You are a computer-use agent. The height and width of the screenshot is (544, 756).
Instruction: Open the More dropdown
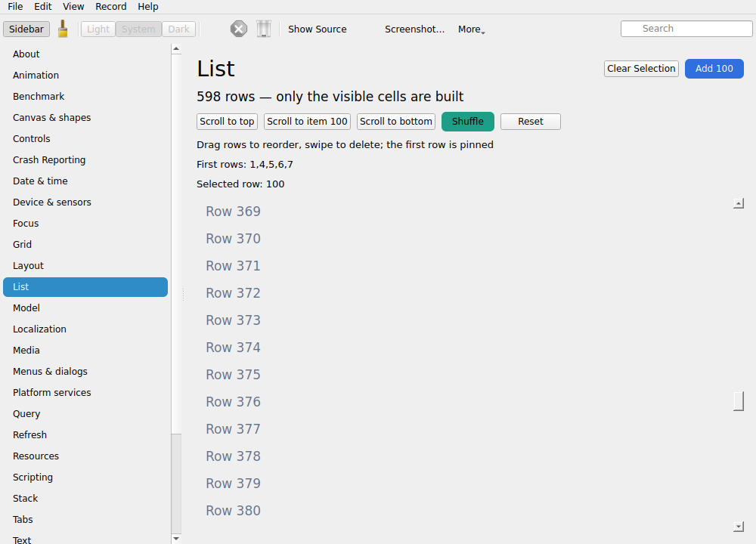[x=472, y=29]
